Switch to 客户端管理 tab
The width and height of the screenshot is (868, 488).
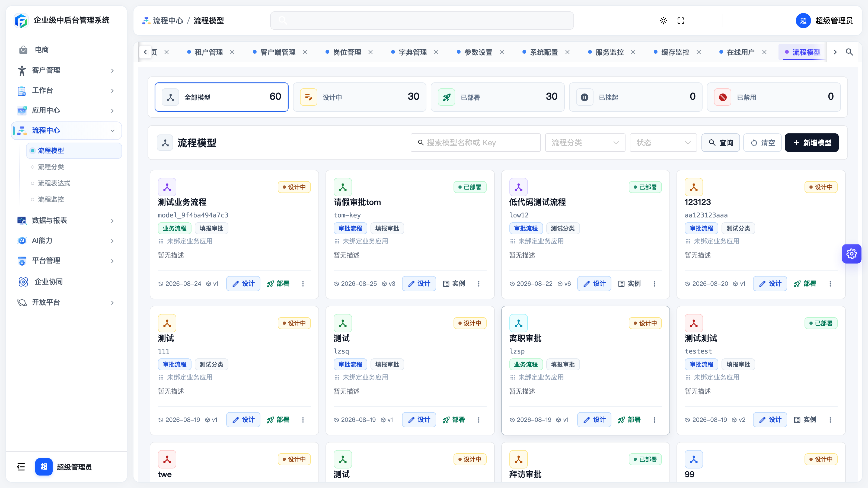278,52
